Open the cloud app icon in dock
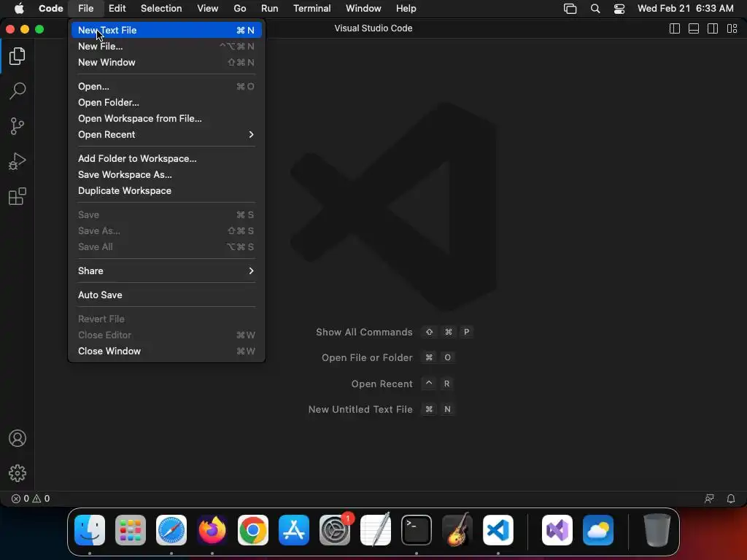Image resolution: width=747 pixels, height=560 pixels. (x=598, y=530)
